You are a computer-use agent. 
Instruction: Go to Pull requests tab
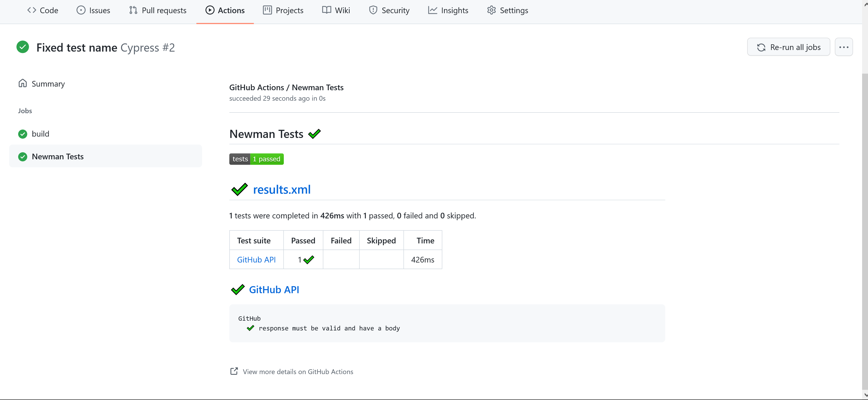157,10
